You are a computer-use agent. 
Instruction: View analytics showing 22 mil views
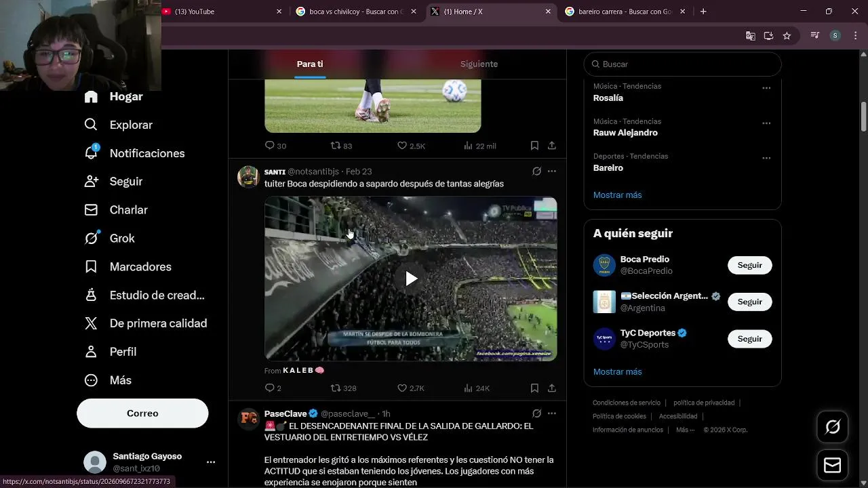click(479, 146)
